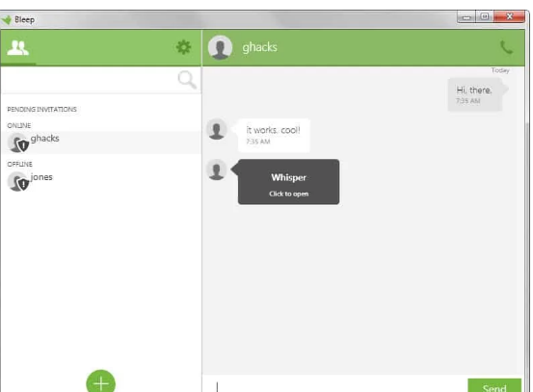This screenshot has height=392, width=533.
Task: Open the Whisper message bubble
Action: [288, 182]
